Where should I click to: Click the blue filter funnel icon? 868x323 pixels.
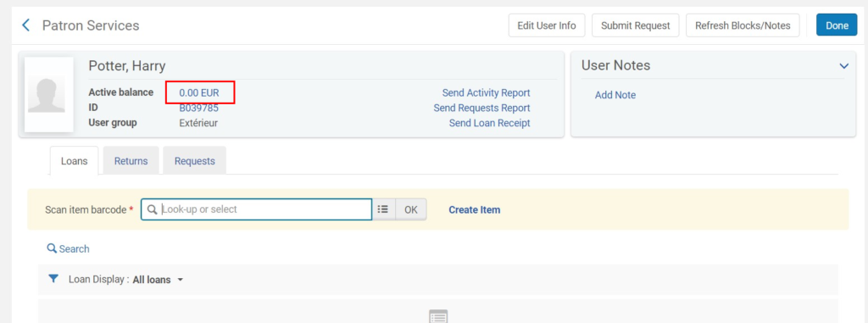(x=53, y=279)
